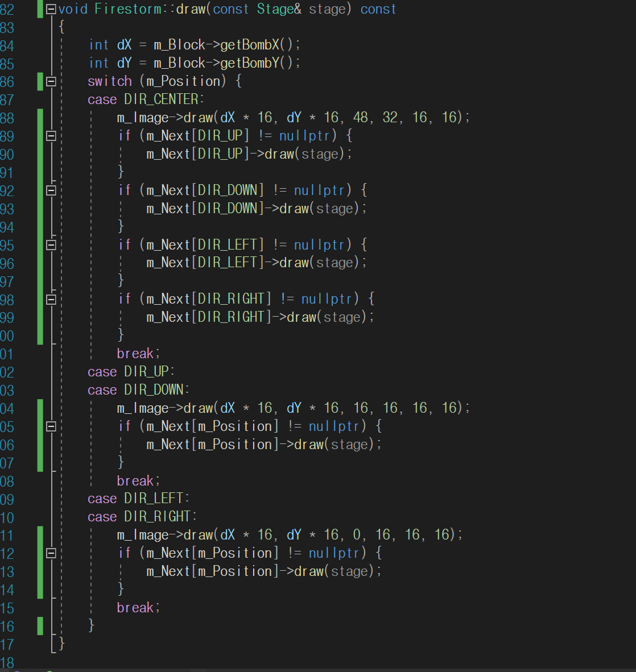Click 'int dX = m_Block->getBombX();' line

[195, 44]
